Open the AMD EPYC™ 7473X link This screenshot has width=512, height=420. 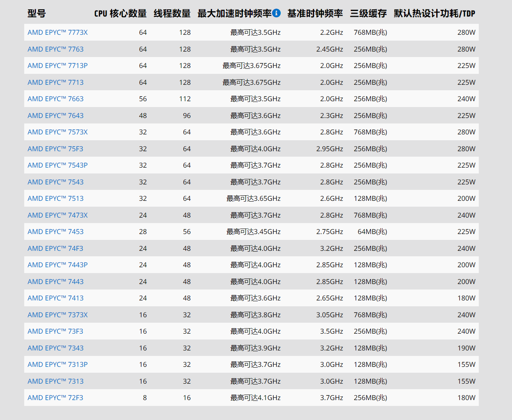pyautogui.click(x=58, y=215)
